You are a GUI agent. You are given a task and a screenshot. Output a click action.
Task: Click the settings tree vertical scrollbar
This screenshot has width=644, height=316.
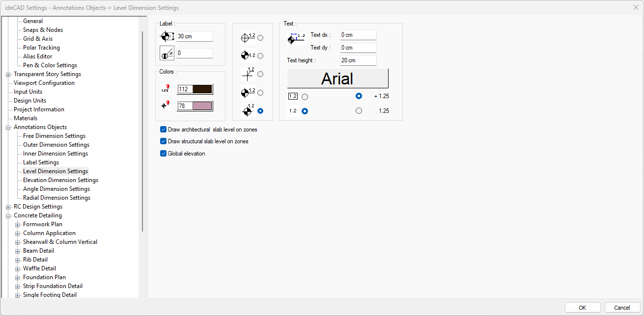click(143, 132)
